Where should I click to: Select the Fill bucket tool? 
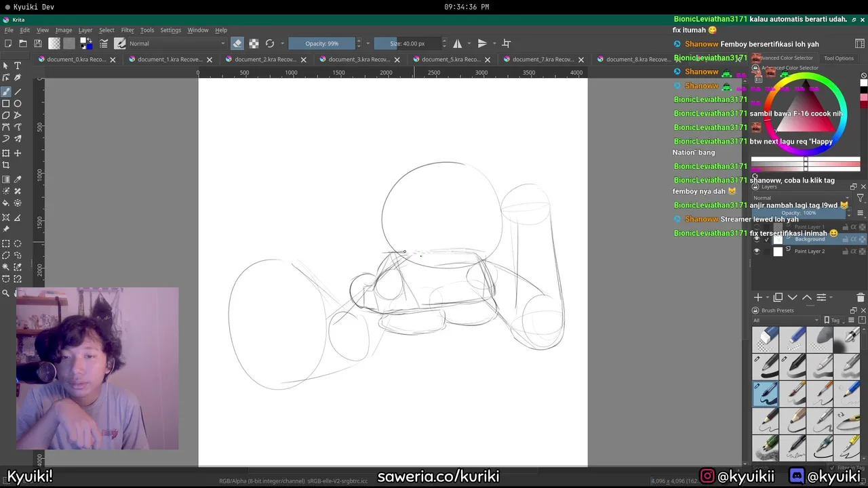point(6,203)
